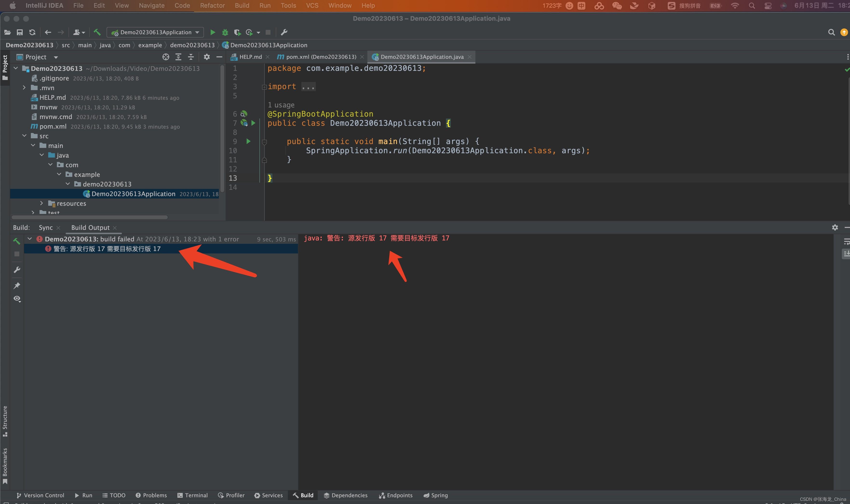Select the Demo20230613Application in project tree
The image size is (850, 504).
click(x=133, y=193)
